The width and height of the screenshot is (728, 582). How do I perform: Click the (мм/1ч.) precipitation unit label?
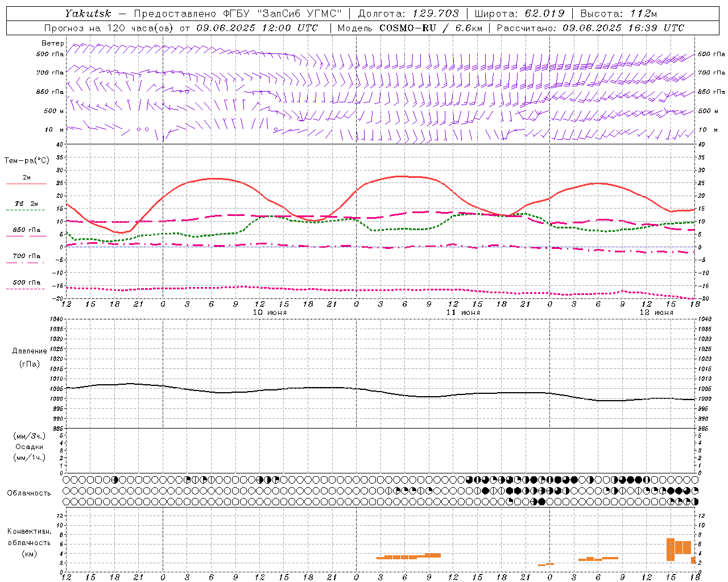(30, 458)
